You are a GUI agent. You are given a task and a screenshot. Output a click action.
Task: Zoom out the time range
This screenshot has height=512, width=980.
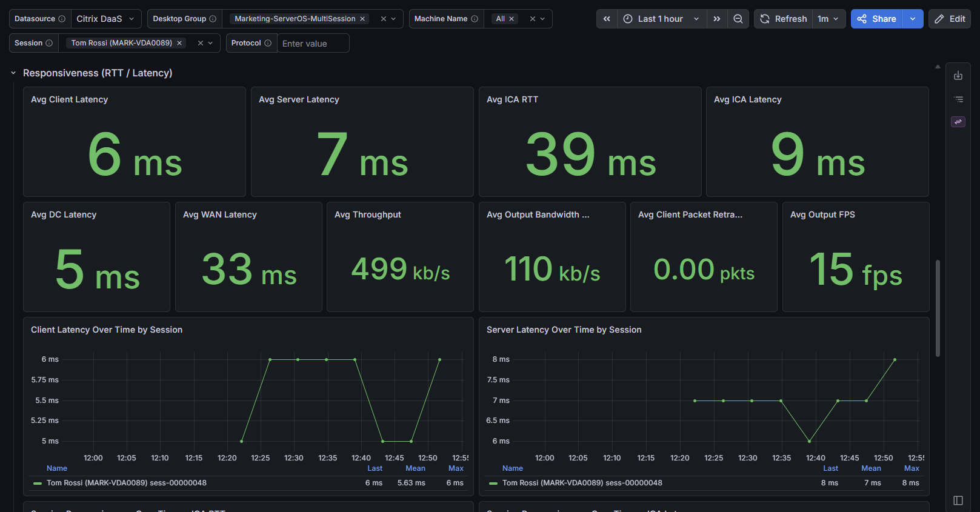point(738,19)
